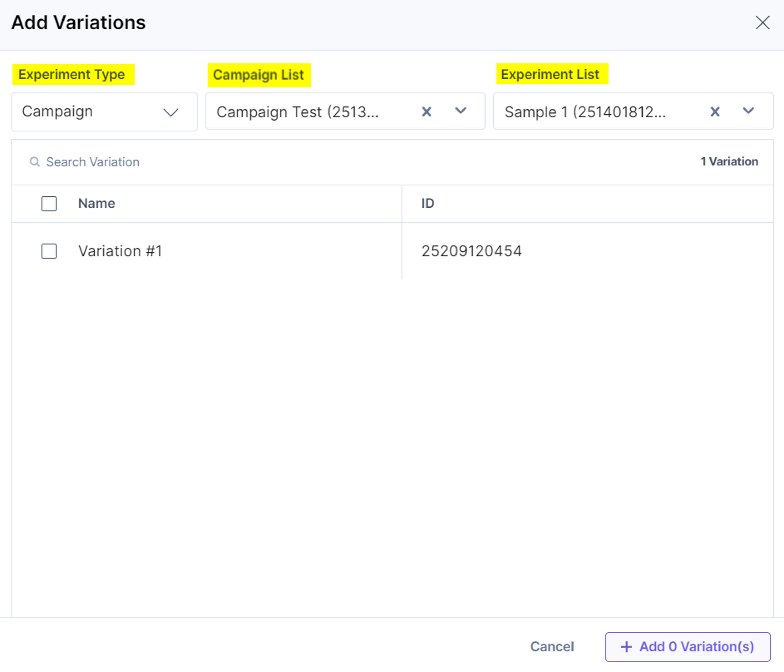The image size is (784, 672).
Task: Clear the Experiment List selection
Action: (715, 112)
